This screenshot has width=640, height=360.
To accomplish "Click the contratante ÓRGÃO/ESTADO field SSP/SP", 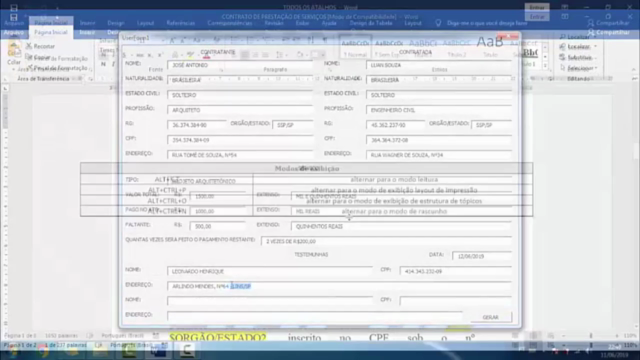I will point(293,125).
